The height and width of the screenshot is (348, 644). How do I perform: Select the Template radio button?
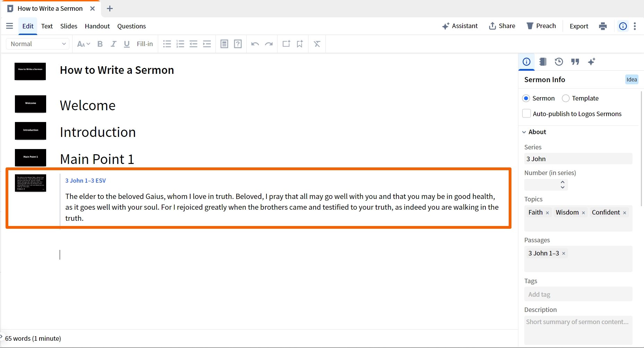point(565,98)
